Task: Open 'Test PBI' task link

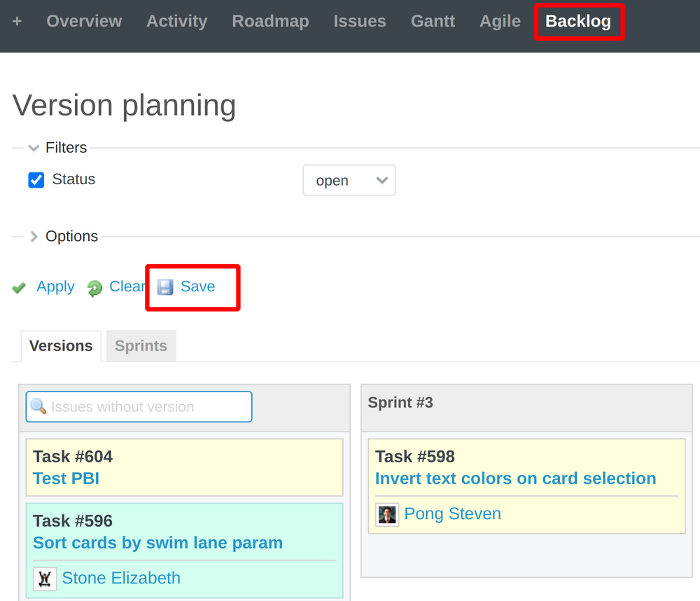Action: click(66, 478)
